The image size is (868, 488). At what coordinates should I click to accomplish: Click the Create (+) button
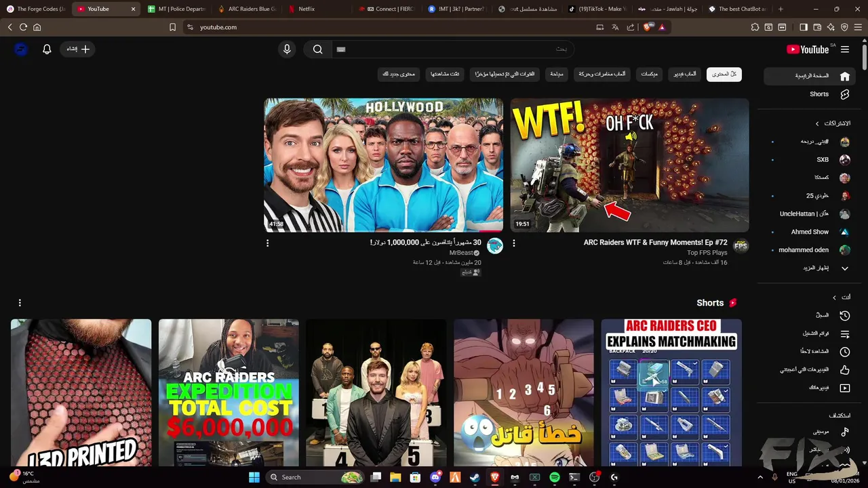pyautogui.click(x=78, y=49)
